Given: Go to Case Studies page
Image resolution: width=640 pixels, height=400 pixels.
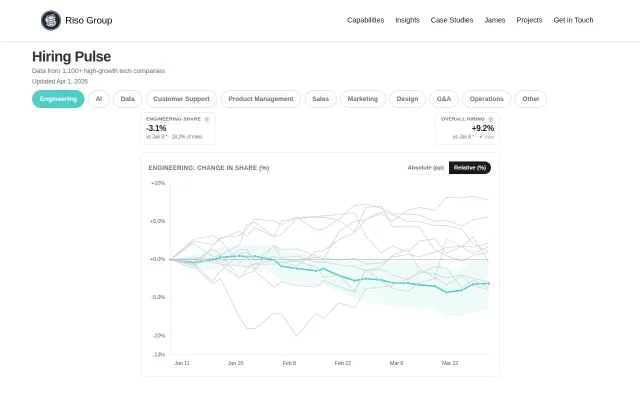Looking at the screenshot, I should (x=452, y=20).
